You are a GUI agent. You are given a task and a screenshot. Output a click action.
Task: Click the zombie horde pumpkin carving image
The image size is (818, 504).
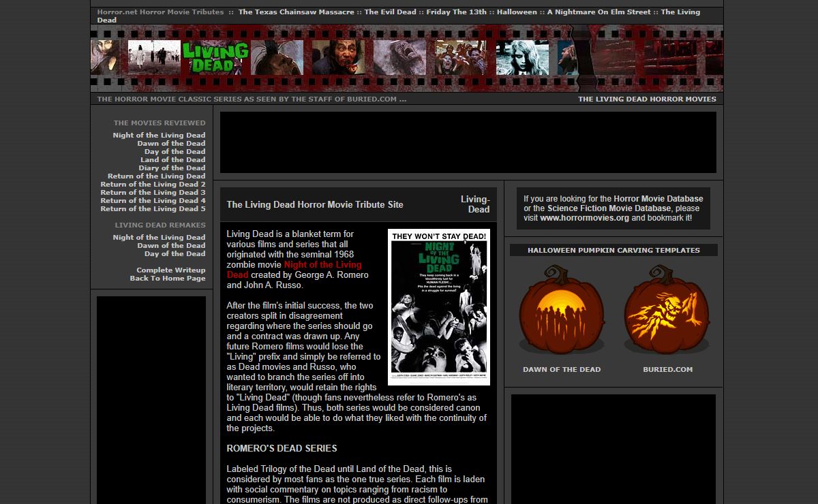(562, 309)
